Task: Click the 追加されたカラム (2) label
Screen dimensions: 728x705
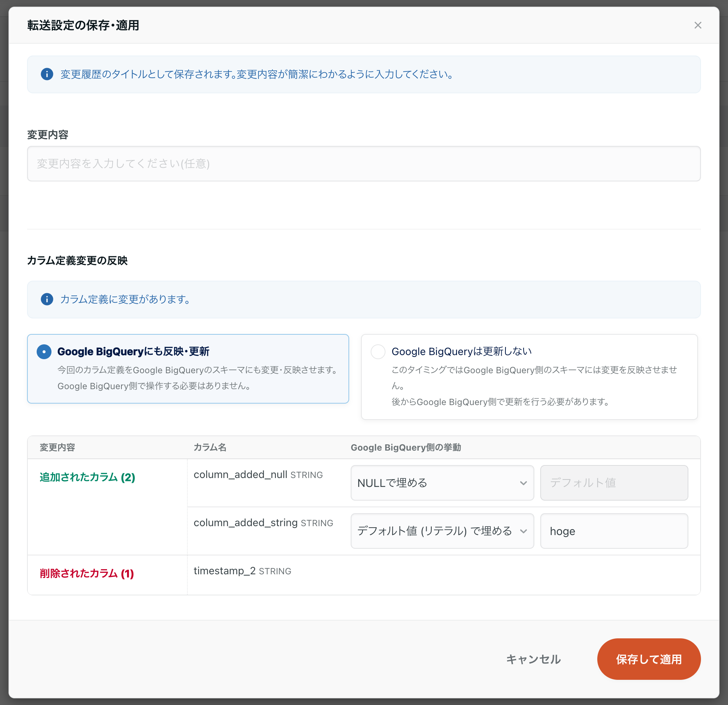Action: click(x=87, y=477)
